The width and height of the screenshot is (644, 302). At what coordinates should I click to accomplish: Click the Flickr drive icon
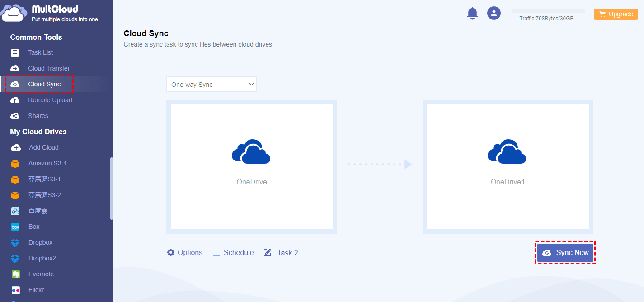tap(15, 290)
